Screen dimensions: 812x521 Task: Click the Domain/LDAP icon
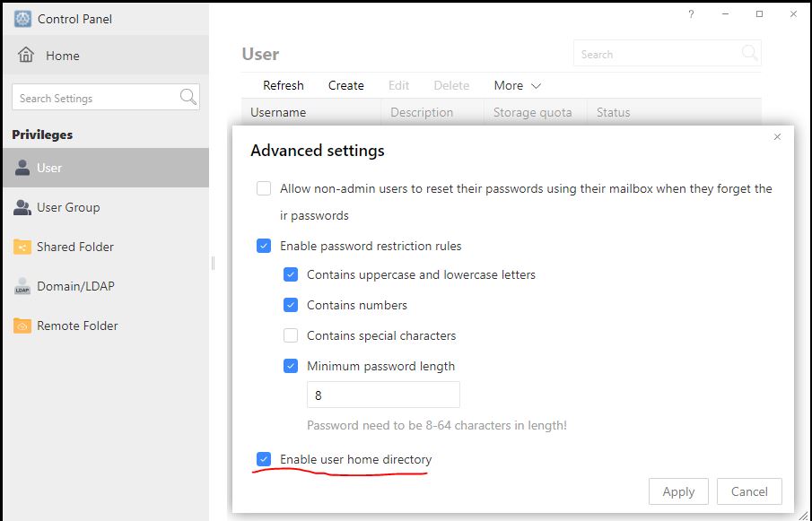[x=22, y=286]
